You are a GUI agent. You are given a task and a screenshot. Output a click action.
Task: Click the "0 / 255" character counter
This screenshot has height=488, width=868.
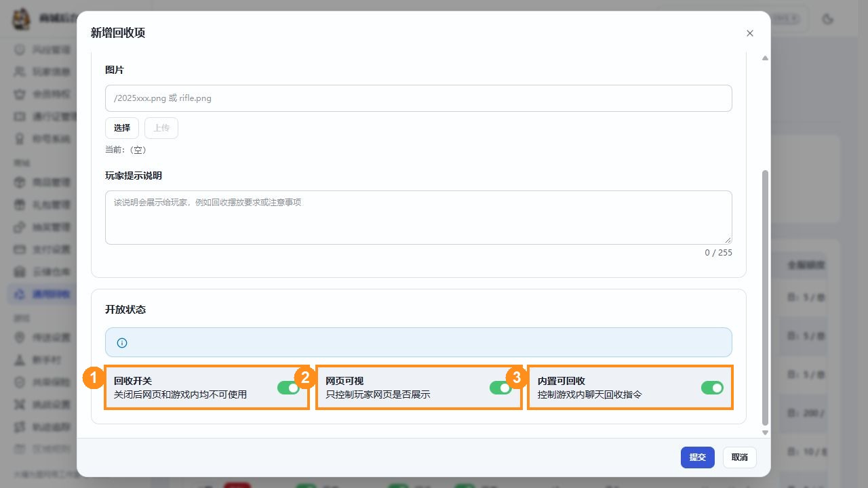coord(719,253)
